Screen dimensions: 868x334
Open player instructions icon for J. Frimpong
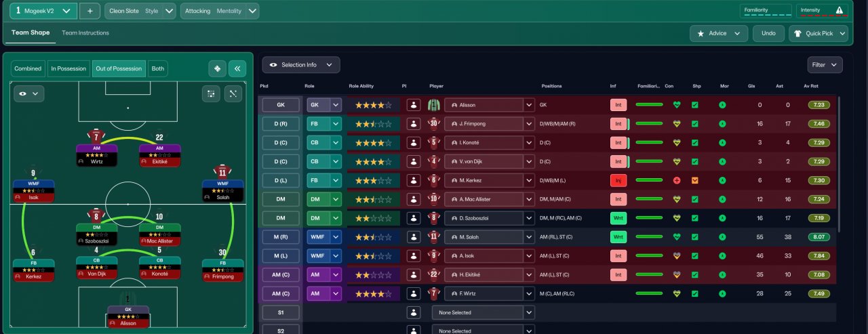(x=414, y=124)
